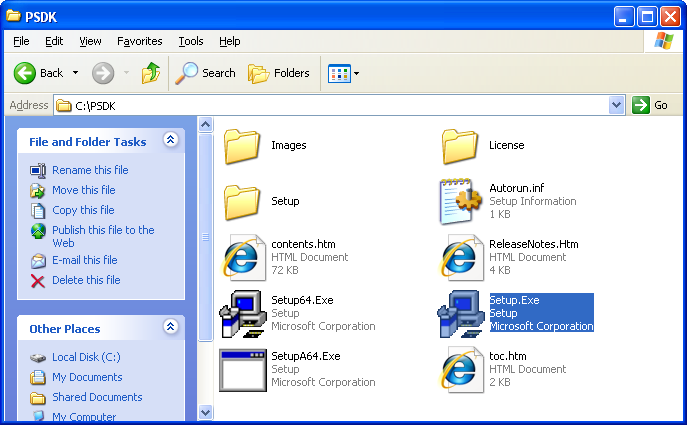Open the Views dropdown button
687x425 pixels.
click(x=344, y=73)
